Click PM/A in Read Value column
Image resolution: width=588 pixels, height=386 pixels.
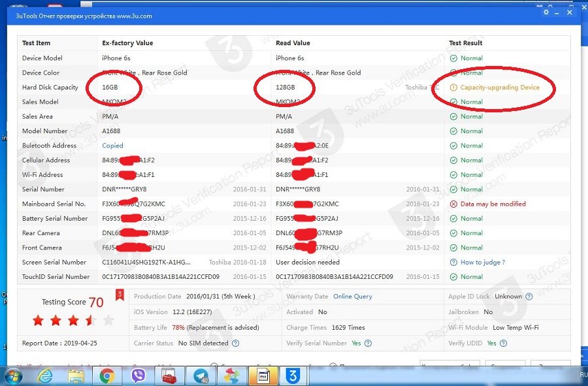coord(284,116)
